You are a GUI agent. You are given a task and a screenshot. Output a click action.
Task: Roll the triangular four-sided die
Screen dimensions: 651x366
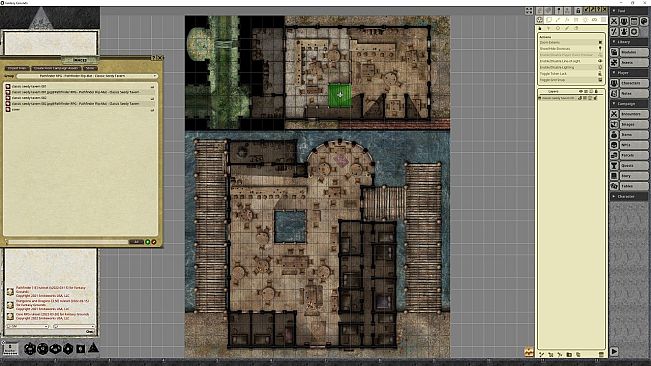pyautogui.click(x=93, y=348)
